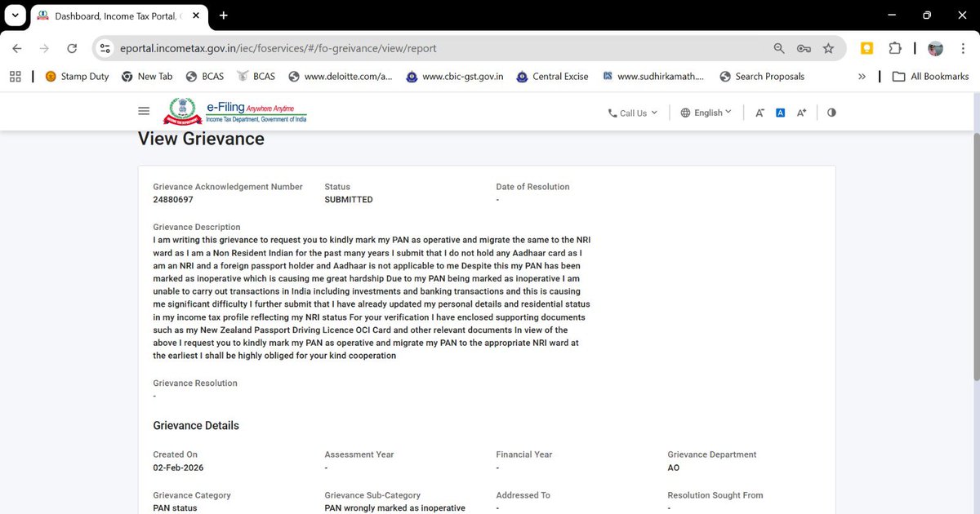Expand the Call Us dropdown

pyautogui.click(x=632, y=113)
